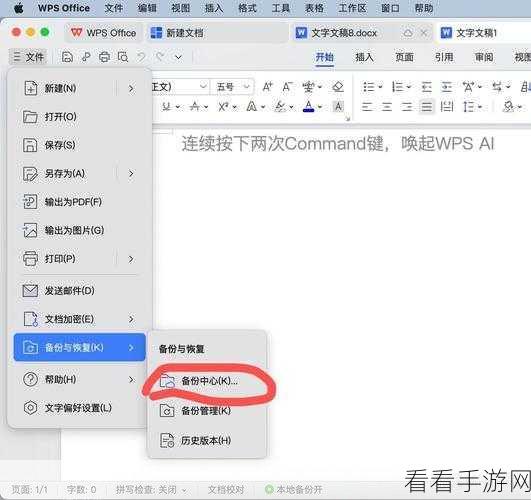The width and height of the screenshot is (531, 500).
Task: Open 备份管理(K) in the submenu
Action: tap(207, 411)
